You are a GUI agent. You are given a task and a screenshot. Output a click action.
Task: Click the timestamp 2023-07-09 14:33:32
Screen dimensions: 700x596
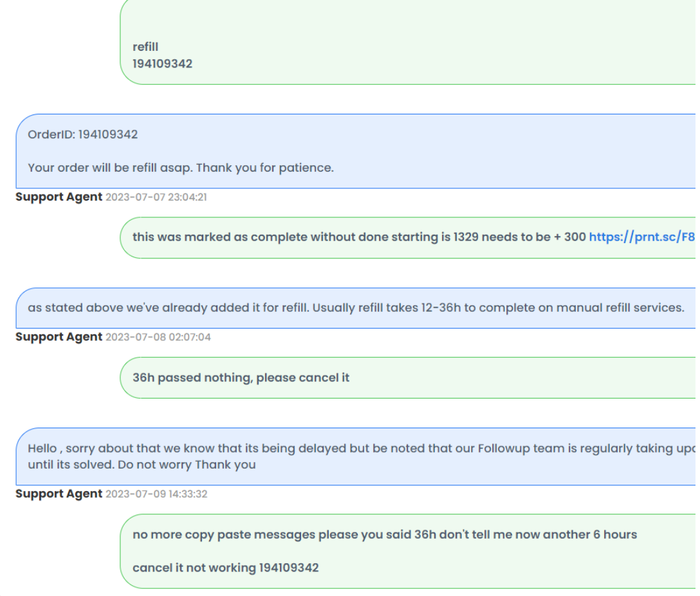(x=156, y=494)
